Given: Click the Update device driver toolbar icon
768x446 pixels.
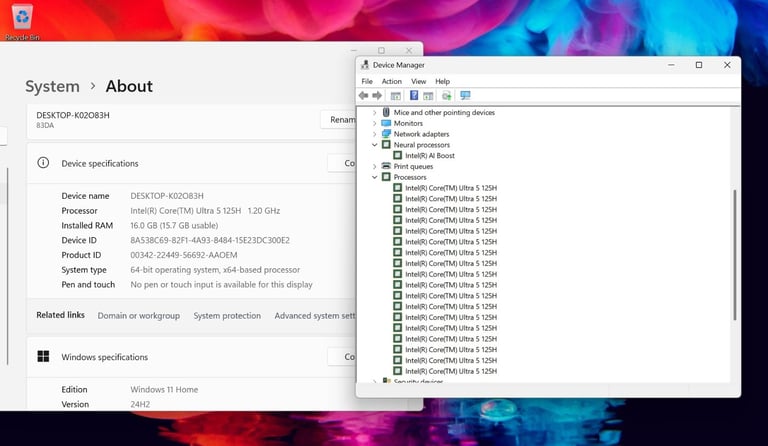Looking at the screenshot, I should (x=446, y=95).
